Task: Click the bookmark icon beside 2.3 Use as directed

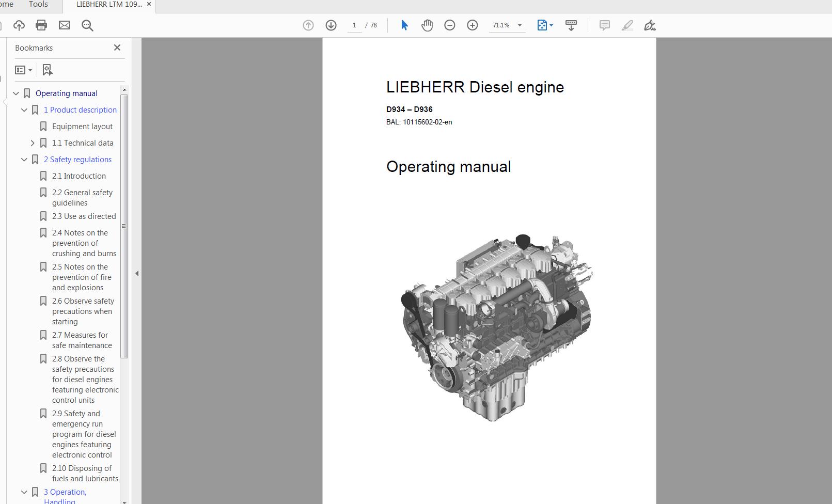Action: [43, 216]
